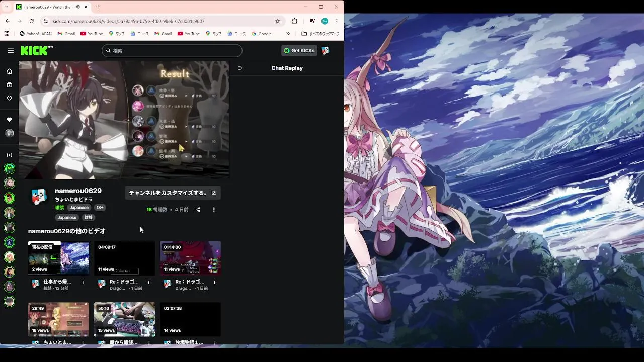The height and width of the screenshot is (362, 644).
Task: Open the first YouTube bookmark
Action: 91,34
